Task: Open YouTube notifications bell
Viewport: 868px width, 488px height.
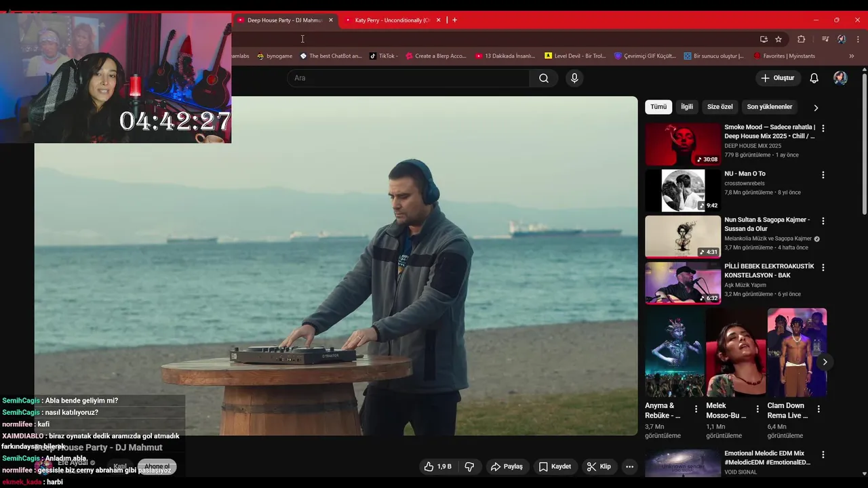Action: (814, 78)
